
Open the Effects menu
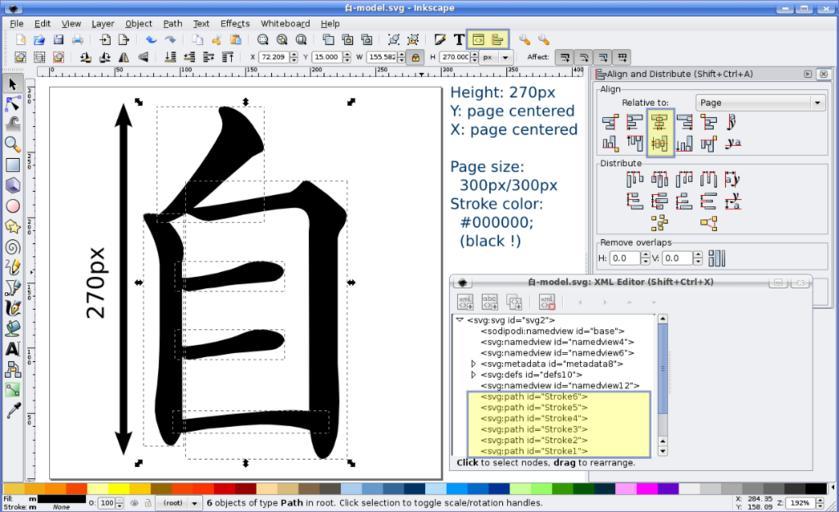coord(235,23)
